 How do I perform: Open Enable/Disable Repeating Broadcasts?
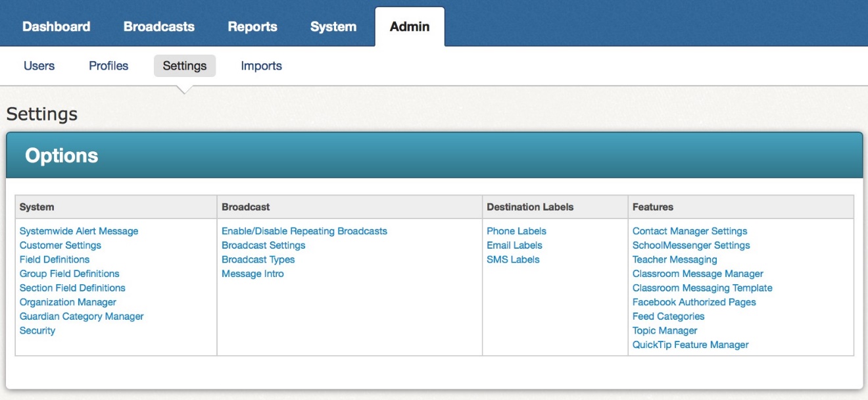[x=304, y=231]
